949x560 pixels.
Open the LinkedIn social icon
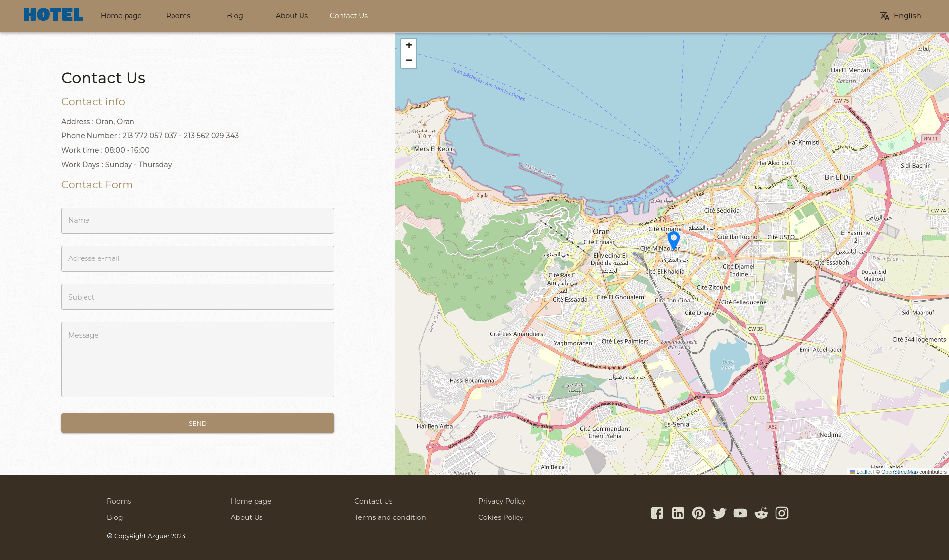pyautogui.click(x=678, y=513)
